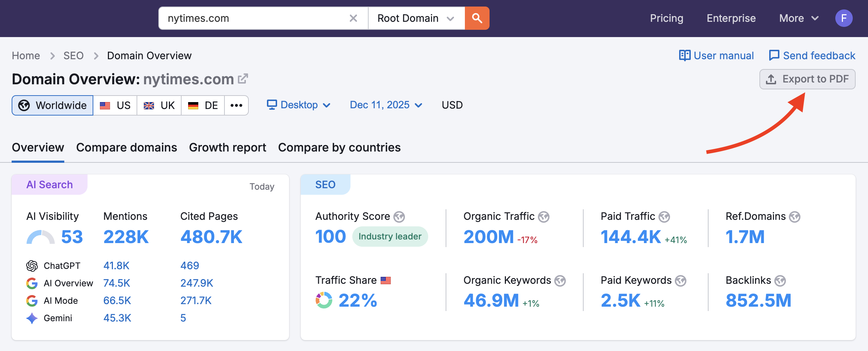Click the AI Overview Google icon
The image size is (868, 351).
[x=32, y=283]
